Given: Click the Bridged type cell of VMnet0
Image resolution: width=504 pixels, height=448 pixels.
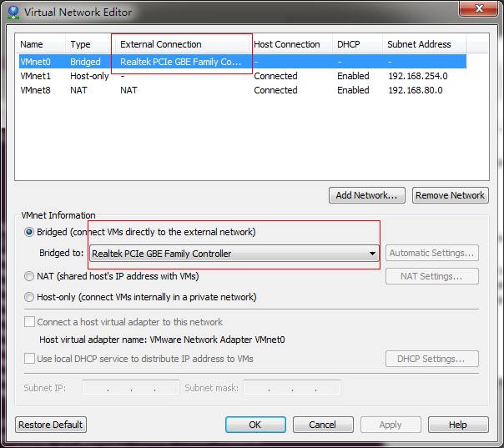Looking at the screenshot, I should (85, 62).
